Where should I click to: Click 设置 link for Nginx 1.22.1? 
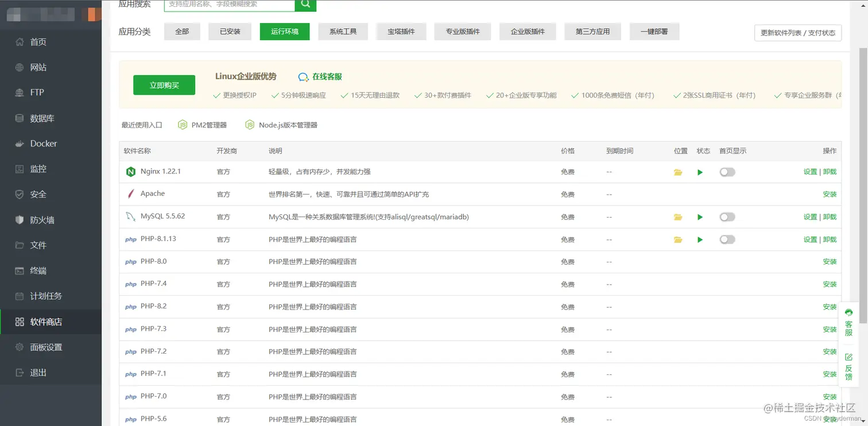click(x=810, y=172)
